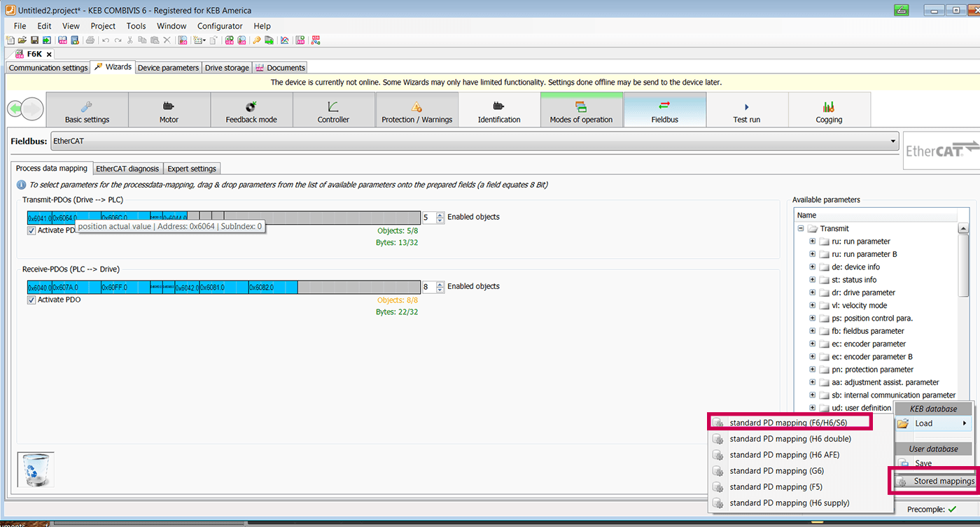Image resolution: width=980 pixels, height=527 pixels.
Task: Open the Identification wizard step
Action: point(499,110)
